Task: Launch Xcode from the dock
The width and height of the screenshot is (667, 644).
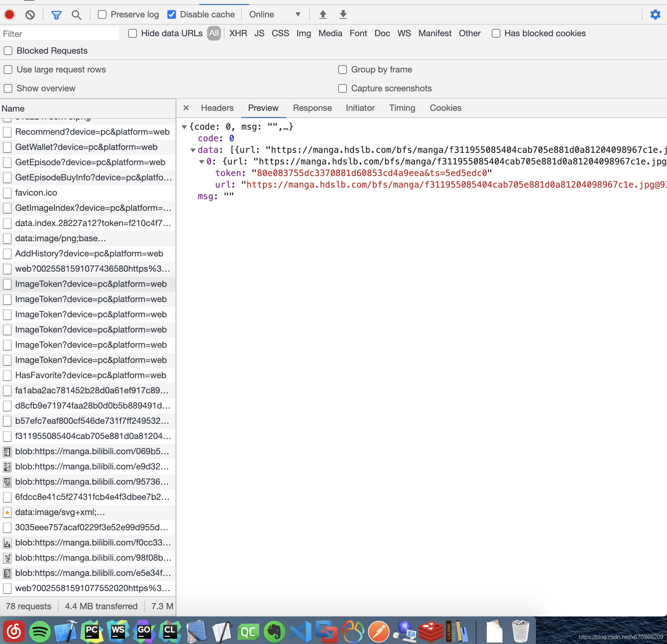Action: [x=66, y=631]
